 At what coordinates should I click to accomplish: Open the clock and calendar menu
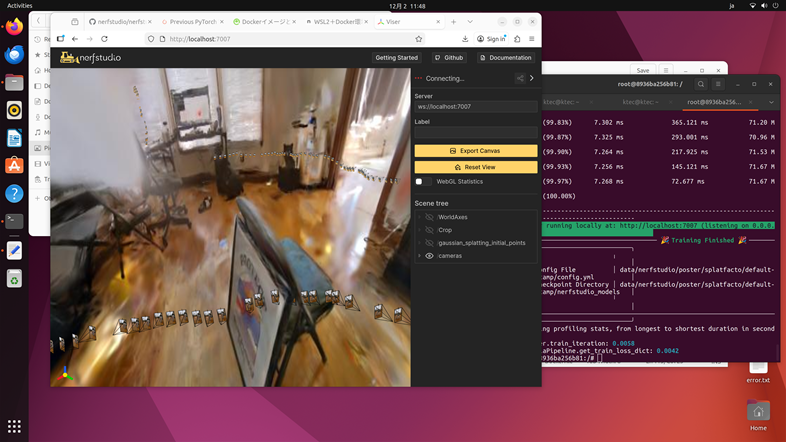coord(407,6)
